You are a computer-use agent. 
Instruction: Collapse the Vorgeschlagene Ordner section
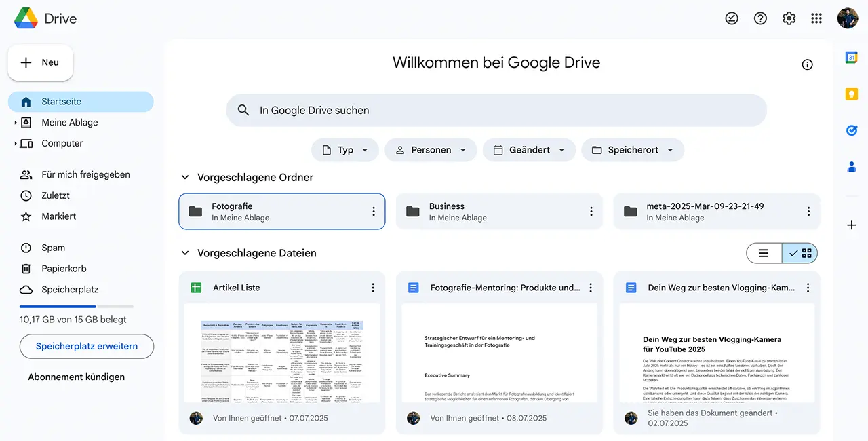tap(184, 177)
